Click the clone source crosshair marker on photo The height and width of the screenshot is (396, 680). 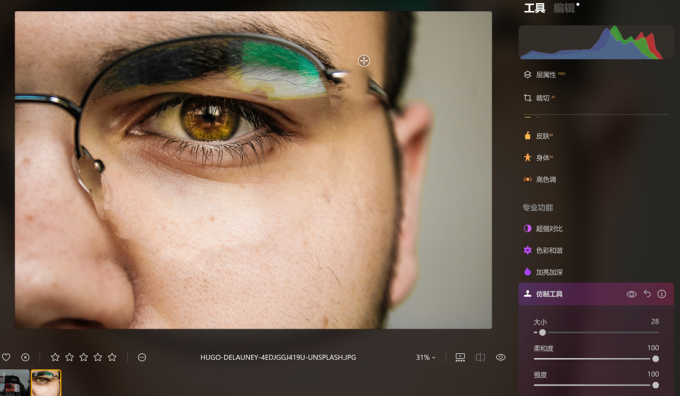tap(364, 61)
